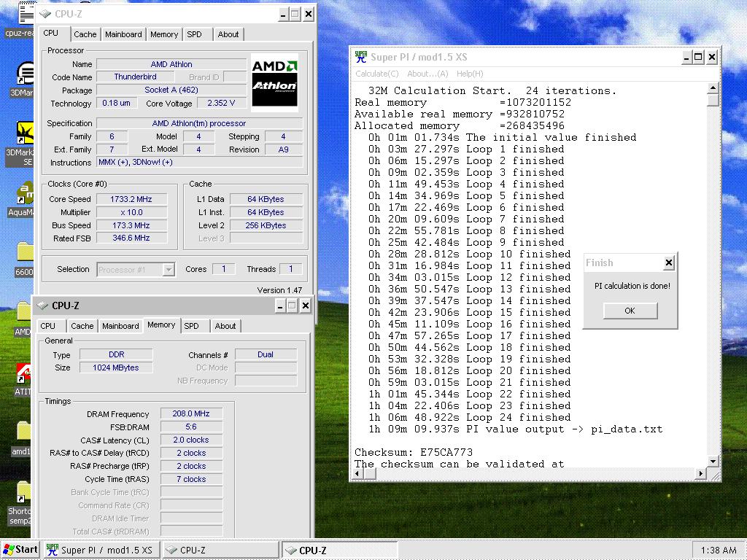Switch to the Cache tab in the lower CPU-Z
The image size is (747, 560).
82,326
